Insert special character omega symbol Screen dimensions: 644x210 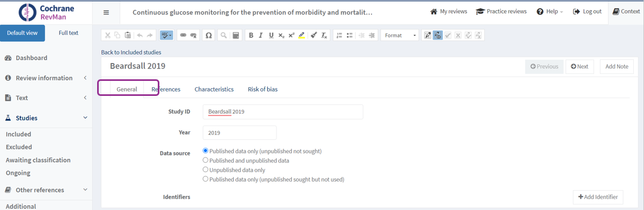coord(209,35)
